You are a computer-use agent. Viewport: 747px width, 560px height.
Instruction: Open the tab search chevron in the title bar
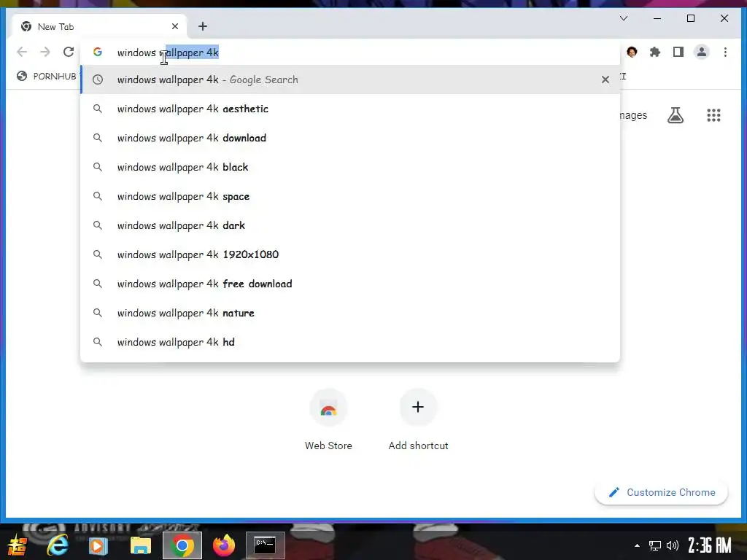coord(624,18)
